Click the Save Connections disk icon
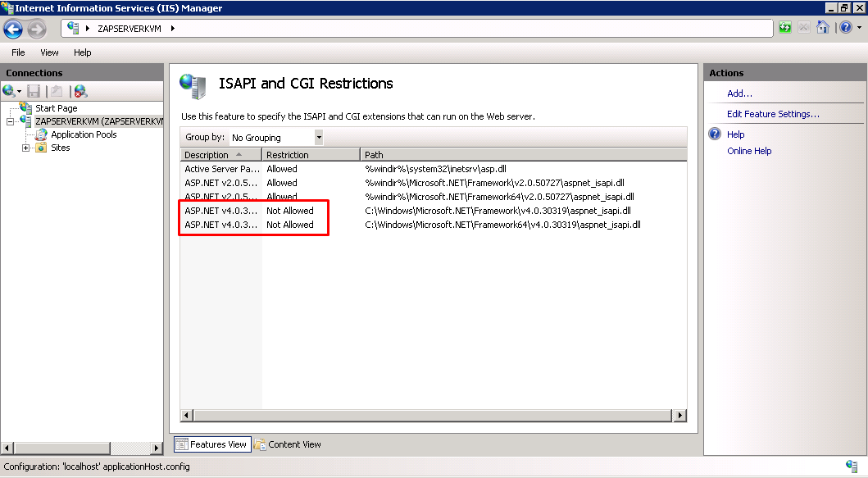Screen dimensions: 868x478 [33, 90]
